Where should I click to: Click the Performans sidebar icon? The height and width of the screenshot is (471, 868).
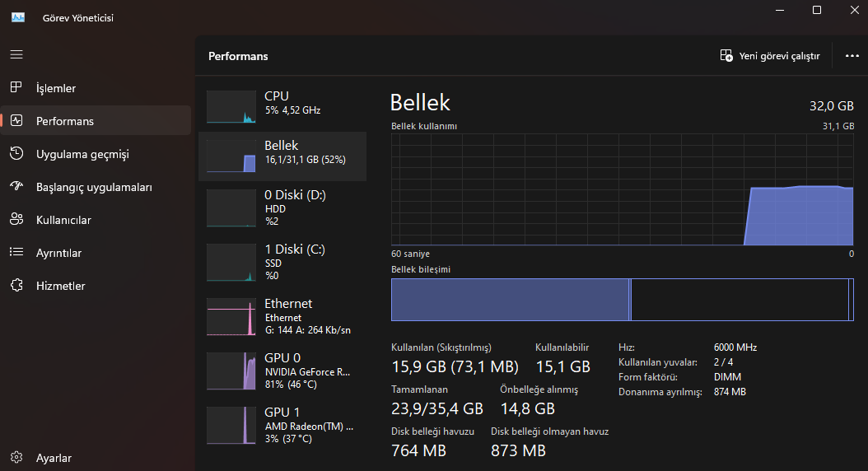(16, 121)
